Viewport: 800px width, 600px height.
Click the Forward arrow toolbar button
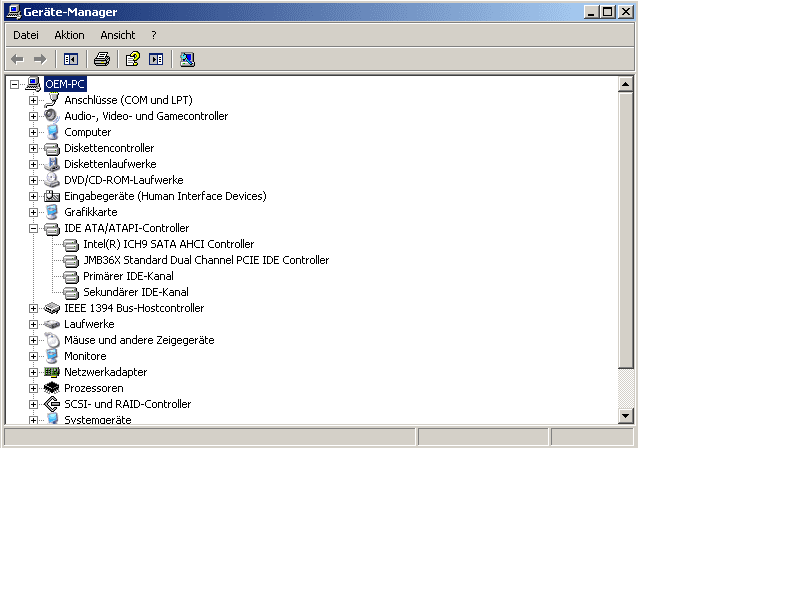tap(40, 60)
